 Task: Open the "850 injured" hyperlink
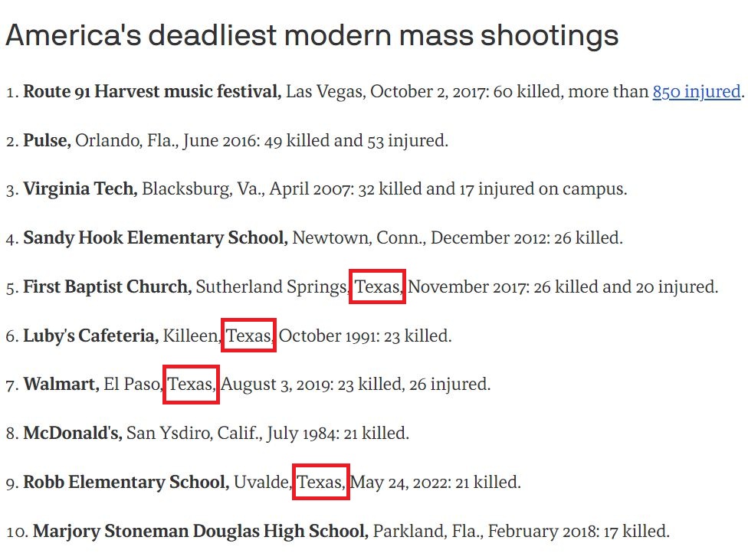coord(696,93)
